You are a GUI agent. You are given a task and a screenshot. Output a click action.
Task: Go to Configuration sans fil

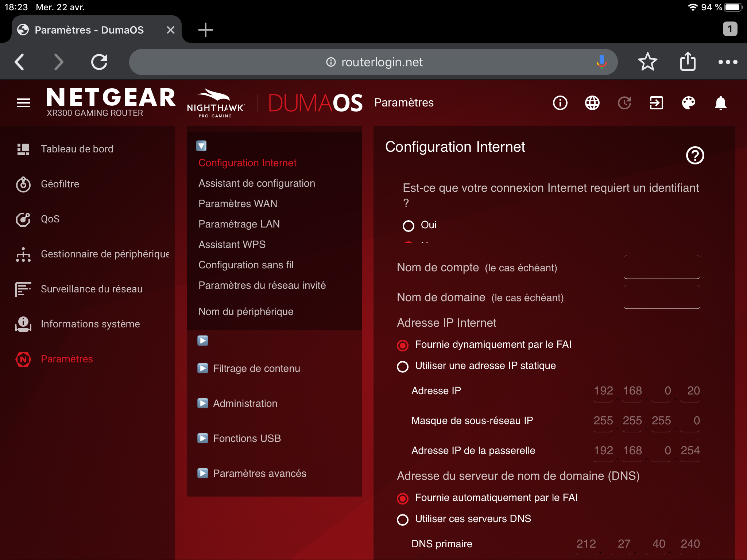[246, 265]
